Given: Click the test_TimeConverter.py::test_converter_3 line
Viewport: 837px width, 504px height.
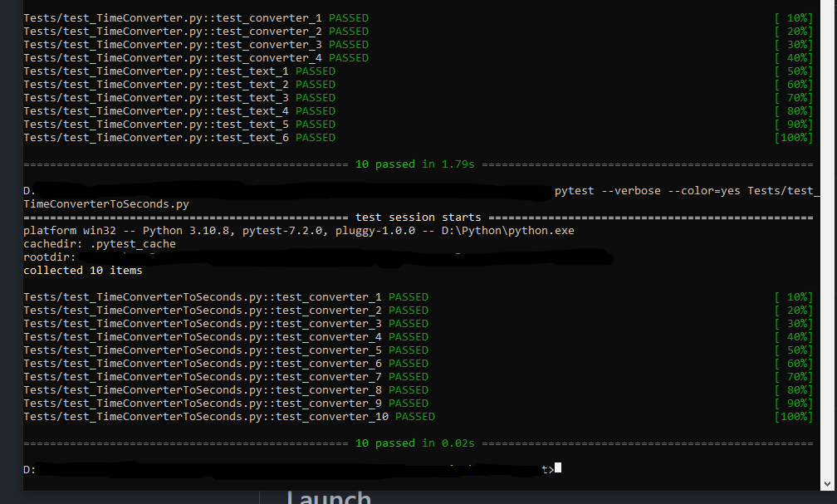Looking at the screenshot, I should tap(196, 45).
